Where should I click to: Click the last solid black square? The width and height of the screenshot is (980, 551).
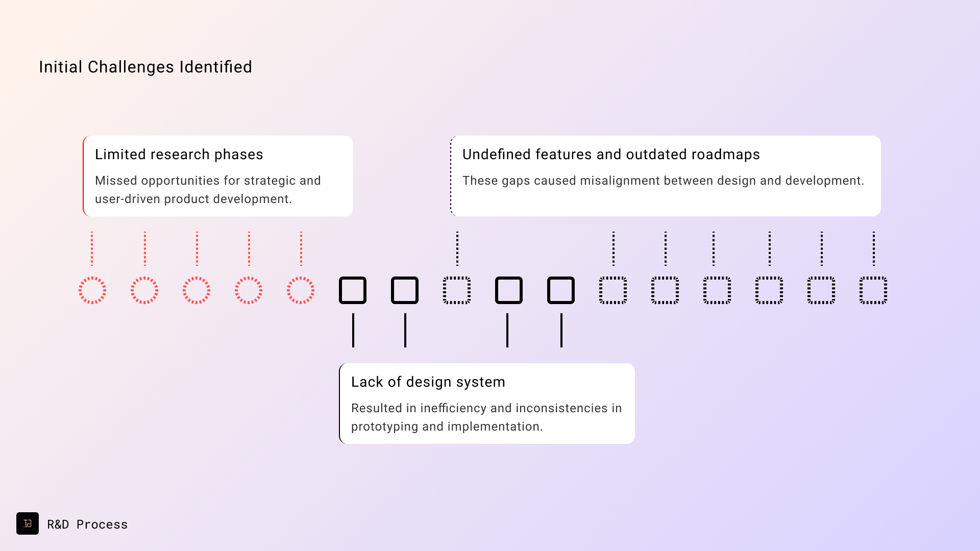click(561, 290)
